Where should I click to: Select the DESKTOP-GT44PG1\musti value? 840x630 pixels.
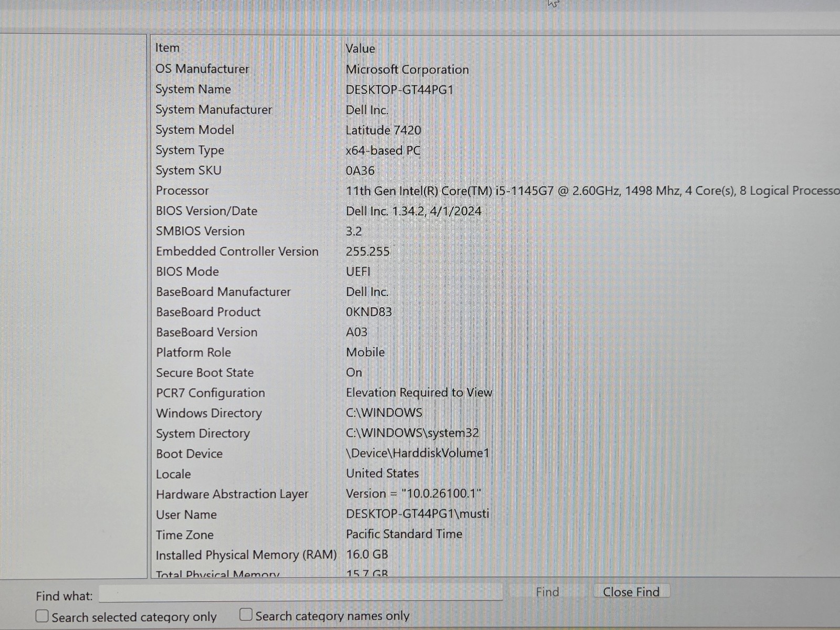pyautogui.click(x=417, y=513)
